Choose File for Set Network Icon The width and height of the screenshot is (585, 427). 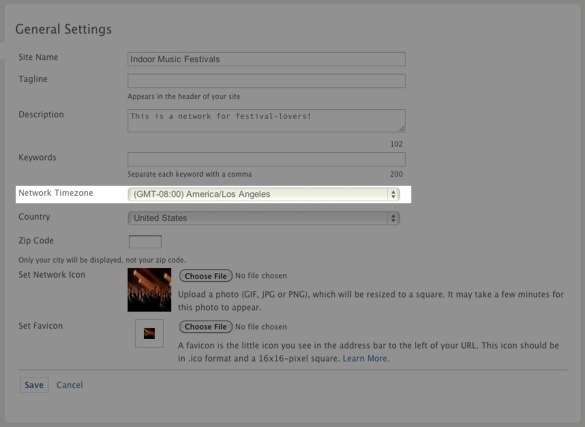206,276
